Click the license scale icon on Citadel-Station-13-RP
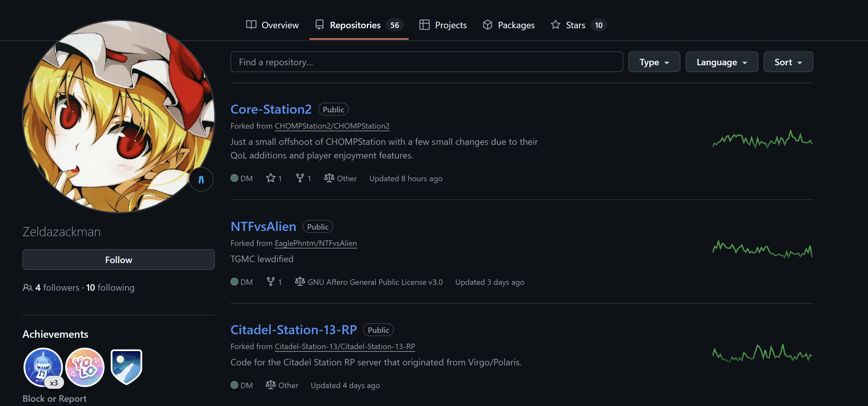The image size is (868, 406). (x=270, y=385)
